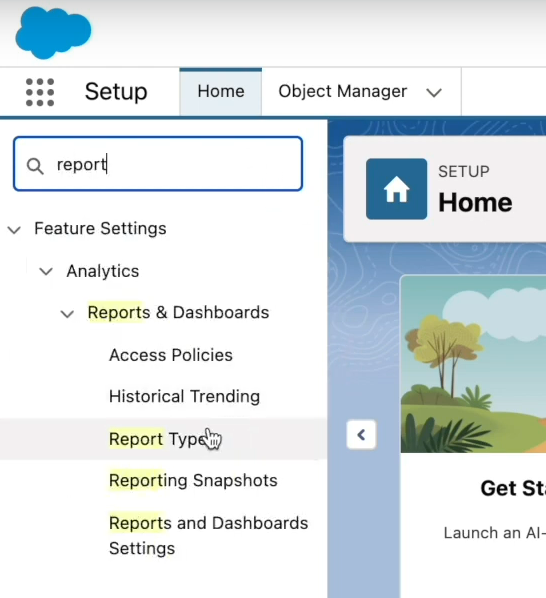Viewport: 546px width, 598px height.
Task: Select the Feature Settings label
Action: coord(100,229)
